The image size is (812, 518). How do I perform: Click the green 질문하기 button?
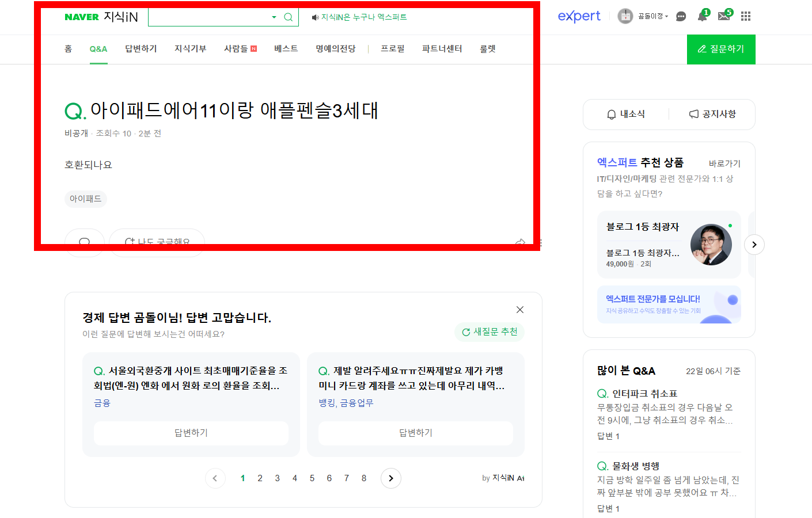coord(721,49)
